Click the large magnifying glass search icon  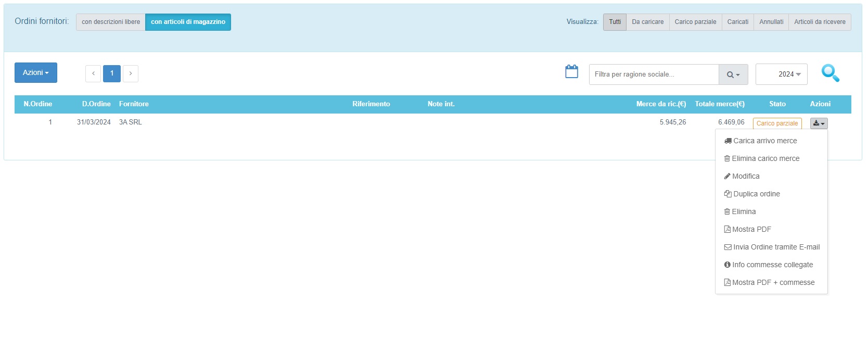(830, 73)
